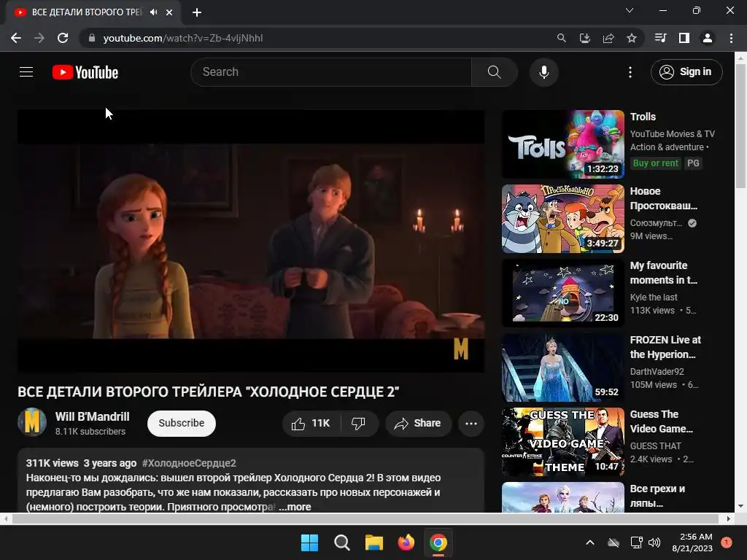Go forward in browser history
The width and height of the screenshot is (747, 560).
(x=39, y=38)
